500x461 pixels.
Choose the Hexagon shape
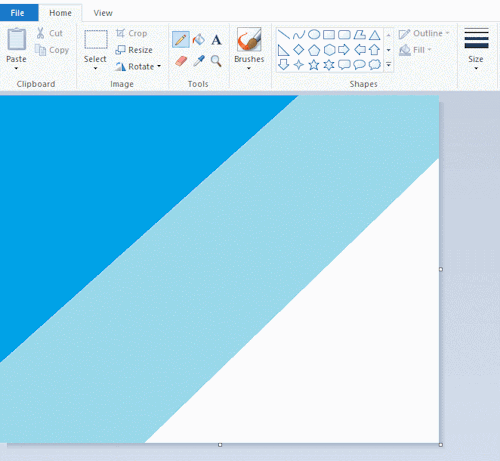(329, 50)
